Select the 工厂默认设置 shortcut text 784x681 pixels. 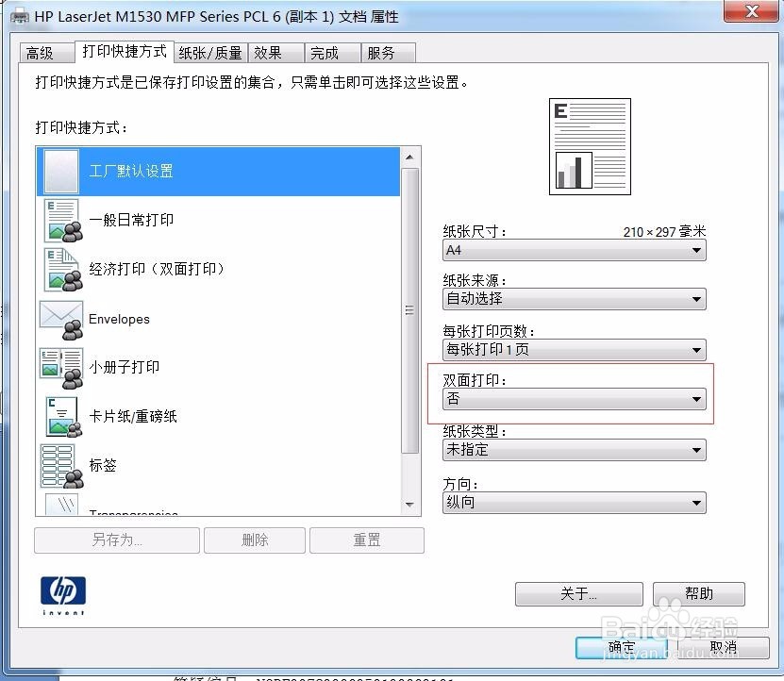[x=131, y=171]
